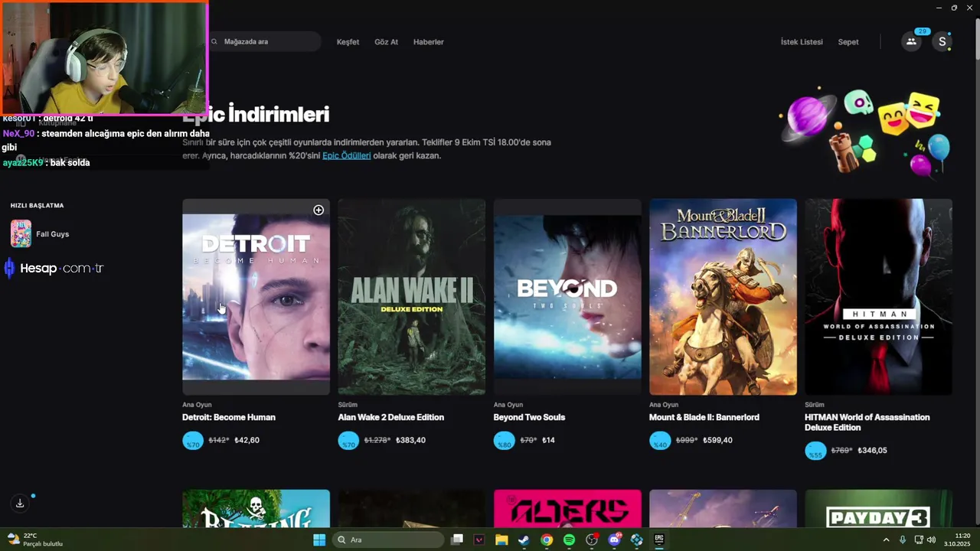Add Detroit: Become Human to wishlist

pyautogui.click(x=318, y=210)
